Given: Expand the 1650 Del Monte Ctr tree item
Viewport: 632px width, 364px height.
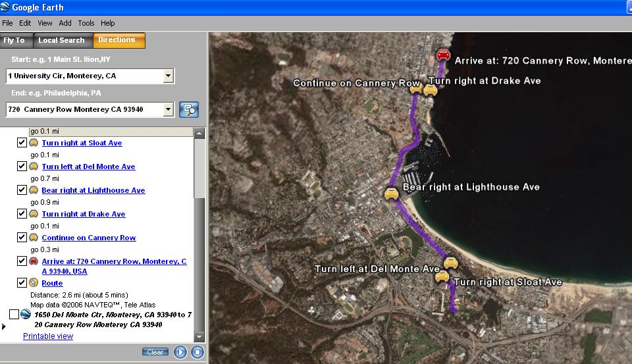Looking at the screenshot, I should pyautogui.click(x=4, y=326).
